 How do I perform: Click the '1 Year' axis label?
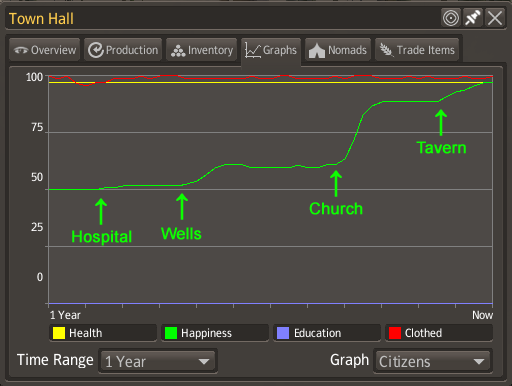(x=65, y=315)
